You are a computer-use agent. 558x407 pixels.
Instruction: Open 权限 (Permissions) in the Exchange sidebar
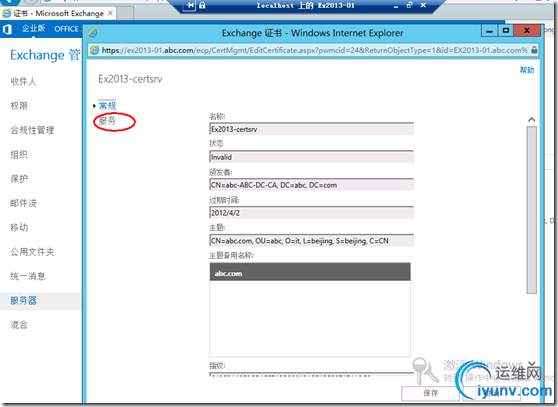coord(19,106)
